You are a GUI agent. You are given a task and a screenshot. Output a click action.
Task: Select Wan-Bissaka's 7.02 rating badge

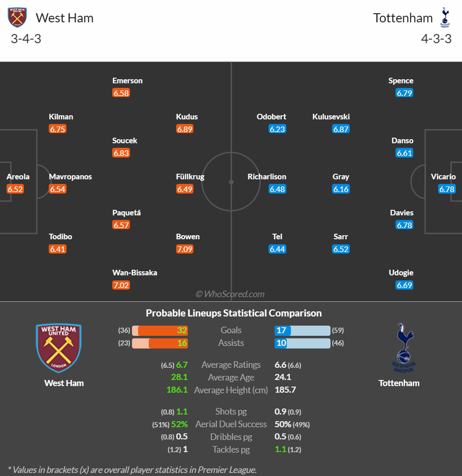(121, 285)
